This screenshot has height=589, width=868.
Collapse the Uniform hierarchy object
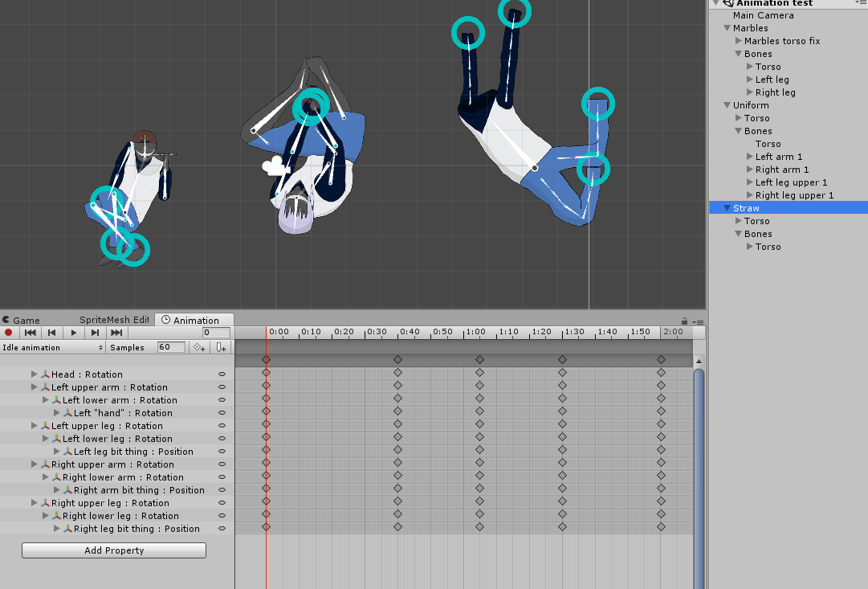[727, 104]
